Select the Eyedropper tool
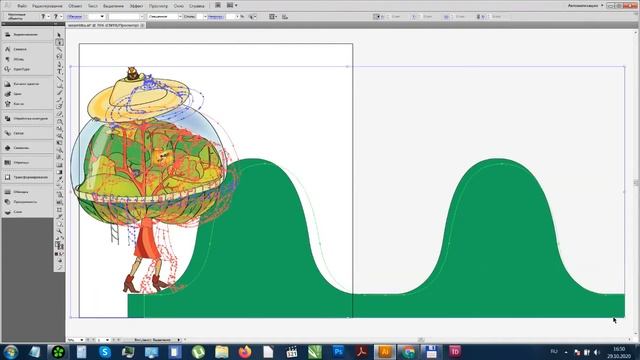This screenshot has width=640, height=360. point(59,180)
